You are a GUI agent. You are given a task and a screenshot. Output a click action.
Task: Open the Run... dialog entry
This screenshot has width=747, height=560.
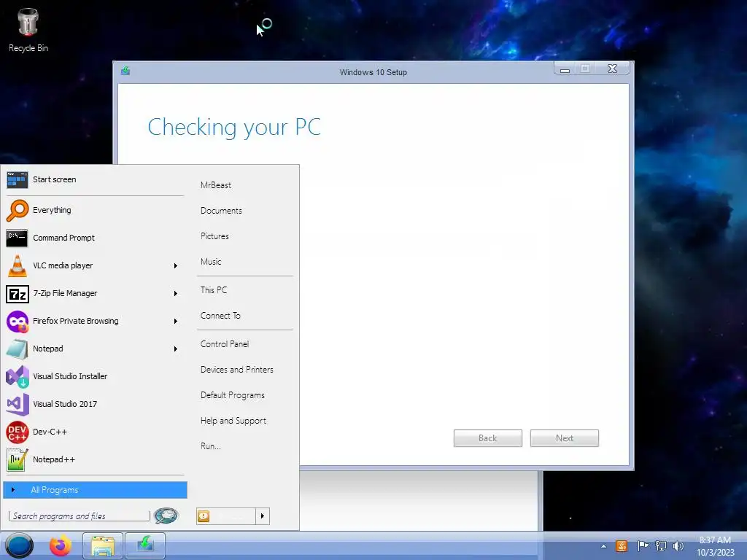(x=210, y=447)
